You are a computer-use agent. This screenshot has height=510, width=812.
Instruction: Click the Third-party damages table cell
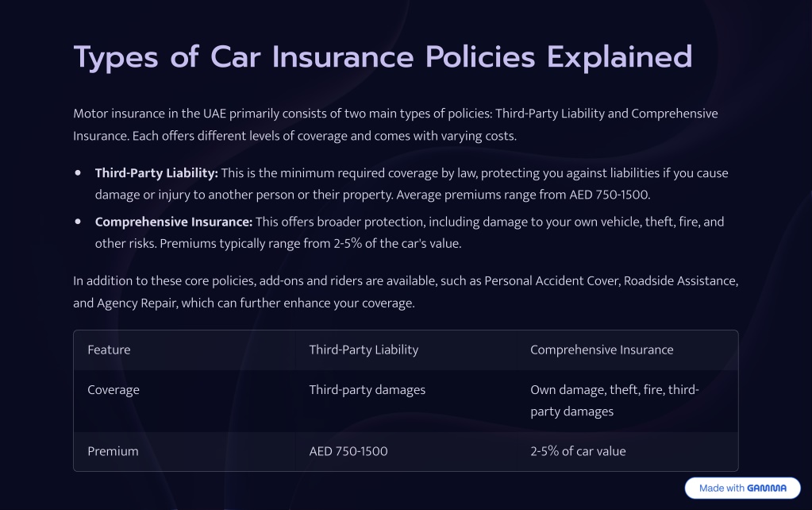point(406,400)
